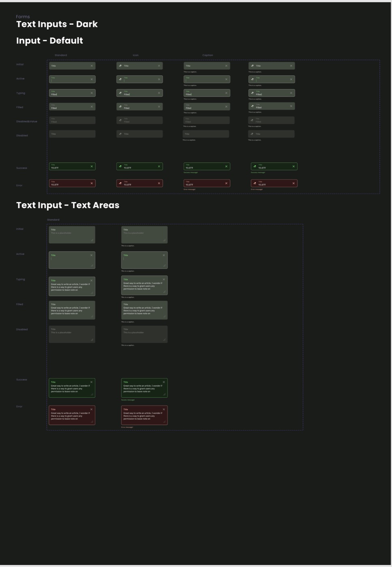392x567 pixels.
Task: Click into the Filled Standard text area
Action: coord(72,310)
